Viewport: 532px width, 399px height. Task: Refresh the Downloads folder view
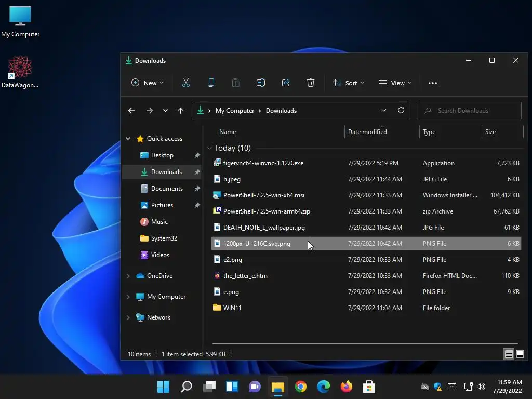[x=401, y=110]
